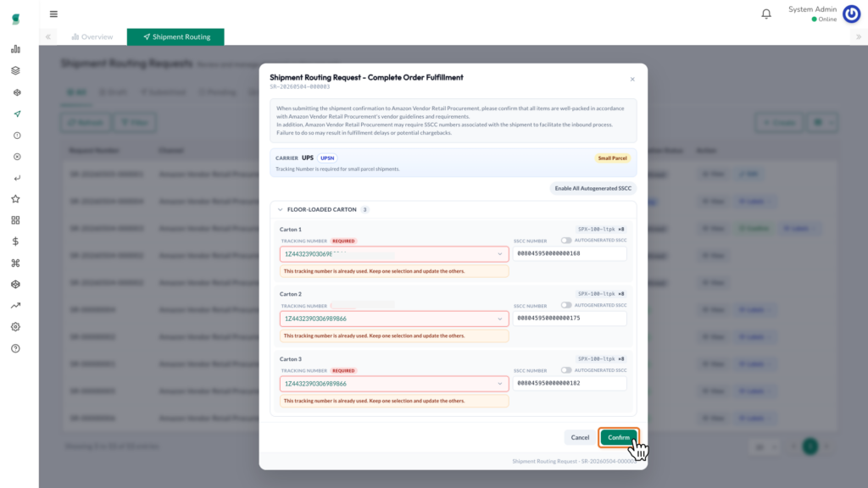868x488 pixels.
Task: Confirm the shipment routing request
Action: click(x=618, y=437)
